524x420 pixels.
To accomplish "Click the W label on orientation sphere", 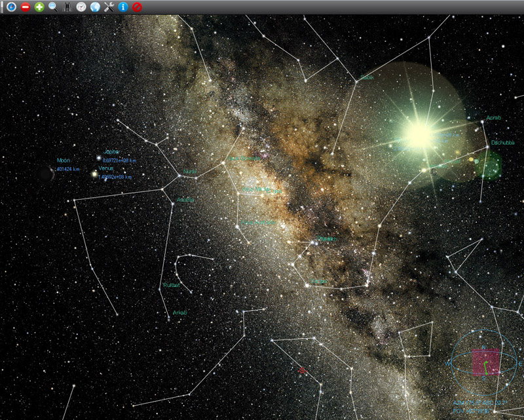I will 448,364.
